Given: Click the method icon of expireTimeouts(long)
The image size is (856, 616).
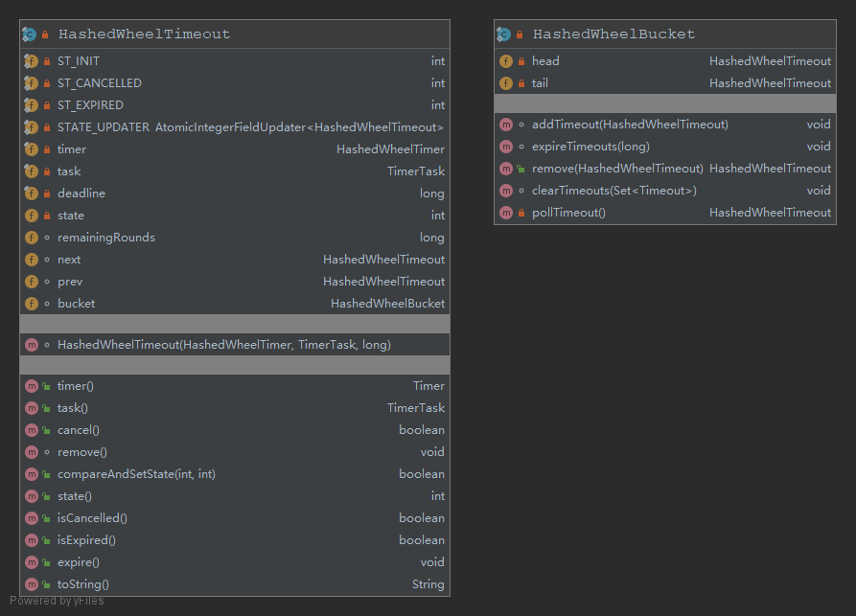Looking at the screenshot, I should tap(506, 147).
